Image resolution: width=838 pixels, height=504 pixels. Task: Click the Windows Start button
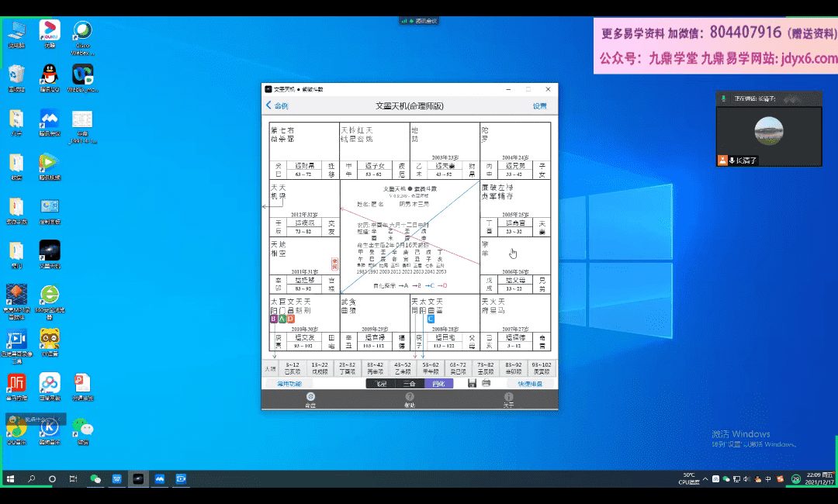[10, 479]
